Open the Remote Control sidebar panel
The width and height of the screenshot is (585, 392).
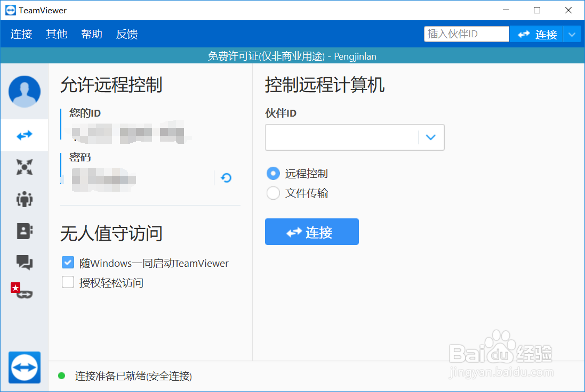pos(24,135)
